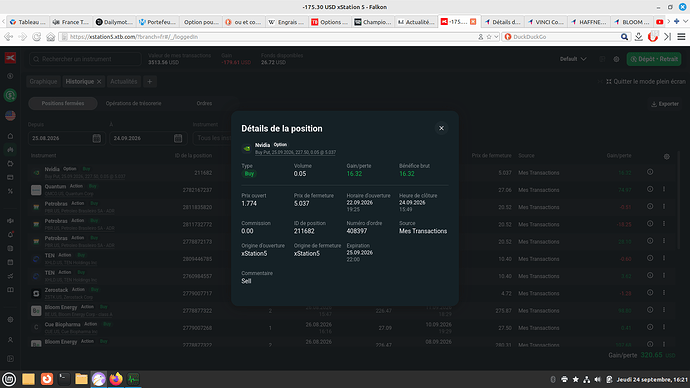Select the US flag market icon in sidebar
690x388 pixels.
point(10,115)
